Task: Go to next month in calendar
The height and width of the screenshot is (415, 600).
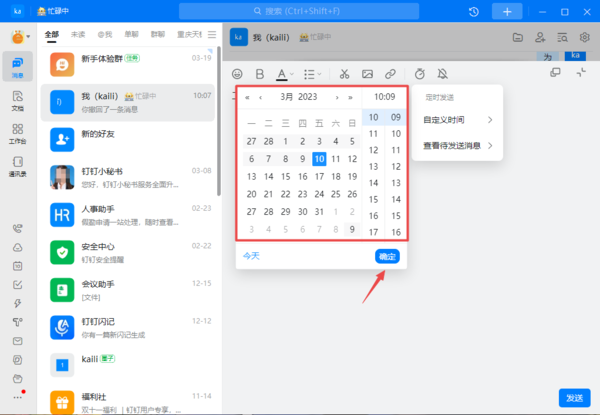Action: tap(337, 98)
